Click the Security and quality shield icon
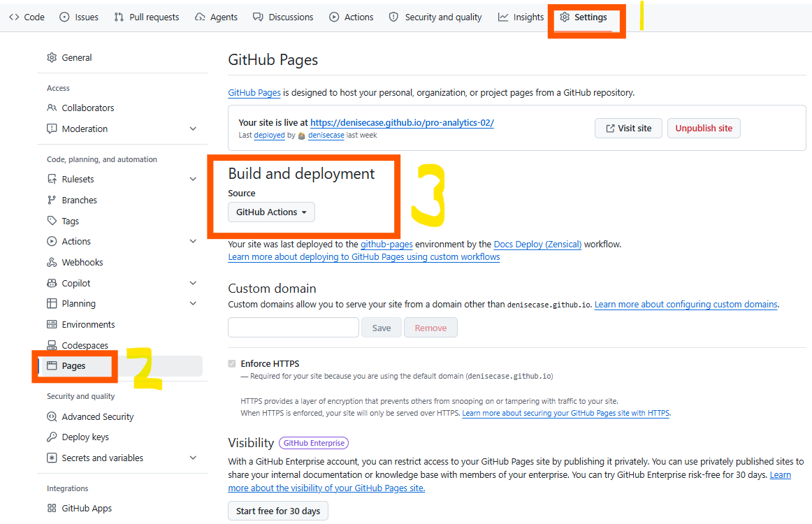812x524 pixels. point(393,17)
